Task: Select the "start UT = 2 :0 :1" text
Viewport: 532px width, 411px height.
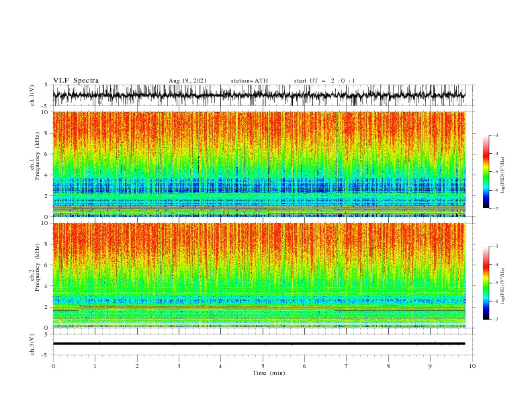Action: (x=324, y=81)
